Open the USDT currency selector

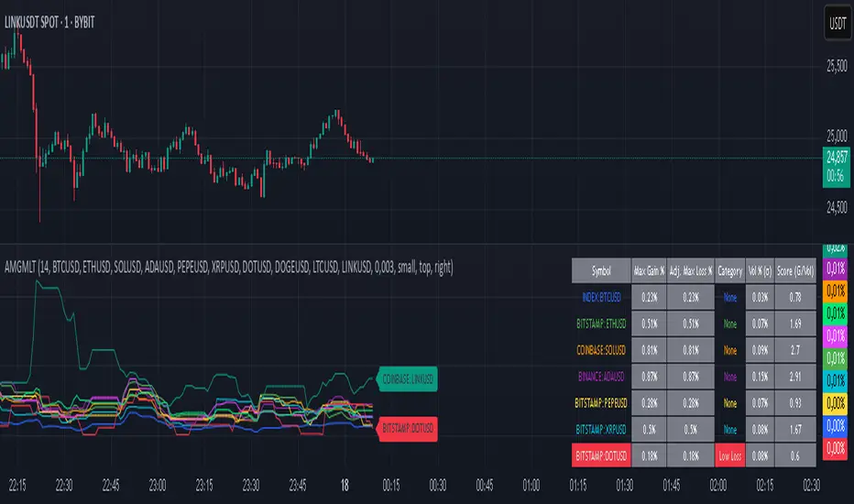(x=835, y=20)
